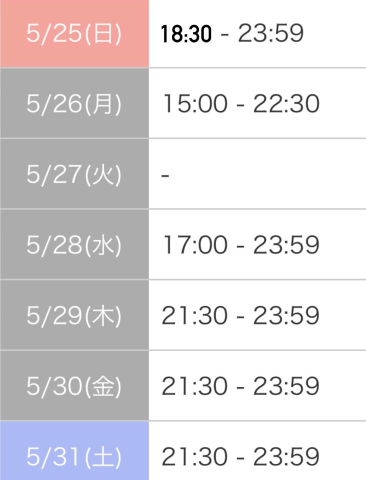The width and height of the screenshot is (366, 480).
Task: Select the 5/27(火) date cell
Action: (x=74, y=174)
